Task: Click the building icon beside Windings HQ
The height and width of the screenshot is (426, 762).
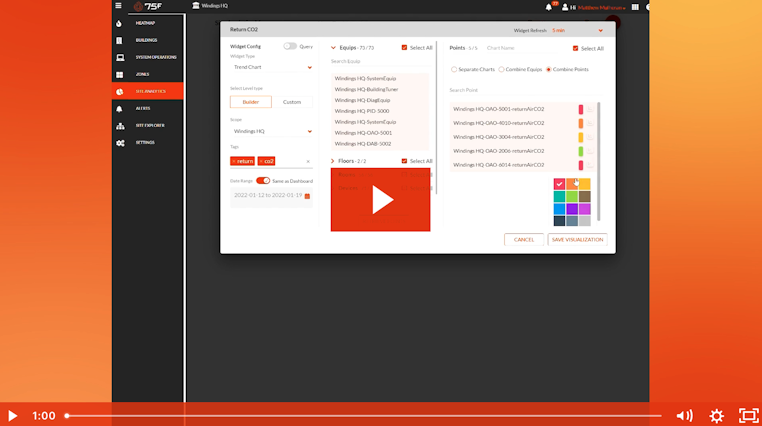Action: point(196,5)
